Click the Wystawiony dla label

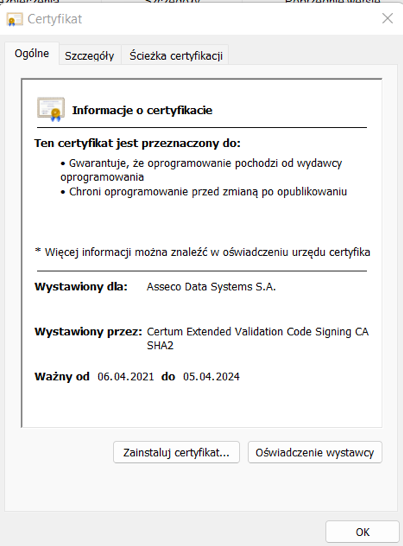(81, 287)
